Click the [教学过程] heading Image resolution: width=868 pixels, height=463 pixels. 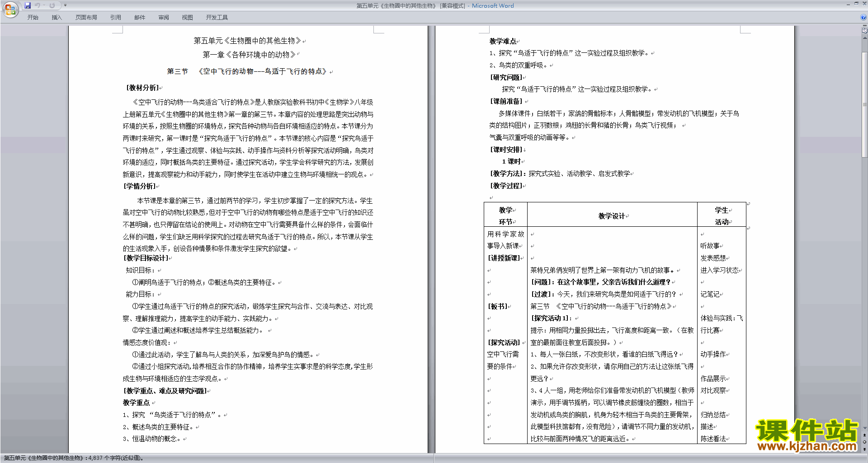[506, 186]
